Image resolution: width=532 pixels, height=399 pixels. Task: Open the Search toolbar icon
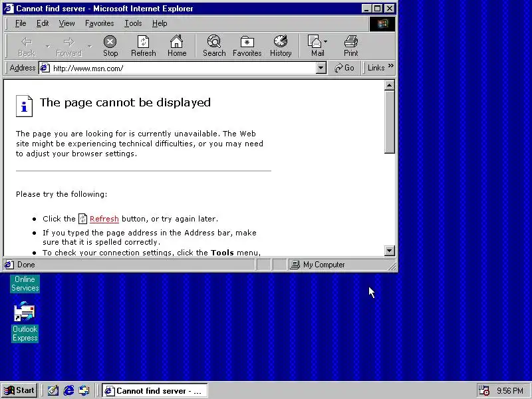click(214, 46)
